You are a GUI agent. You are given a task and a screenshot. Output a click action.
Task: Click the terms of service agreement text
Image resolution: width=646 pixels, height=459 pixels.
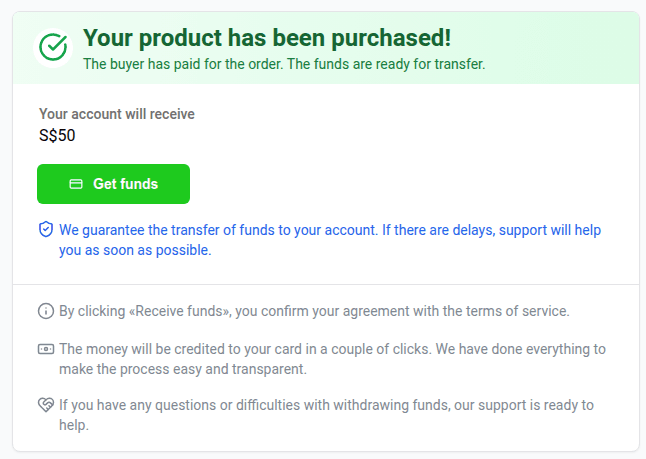pos(314,311)
